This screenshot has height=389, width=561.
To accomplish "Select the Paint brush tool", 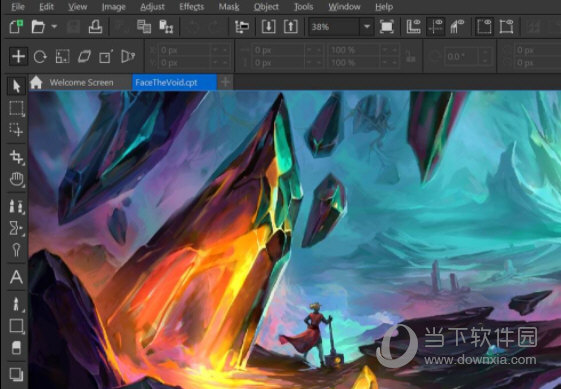I will 16,304.
